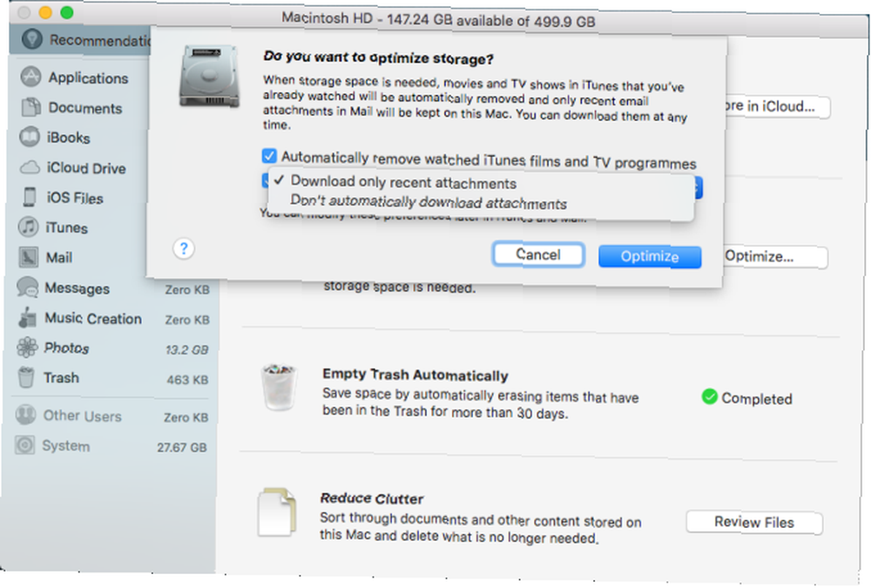Screen dimensions: 871x588
Task: Click the Completed status text
Action: point(757,398)
